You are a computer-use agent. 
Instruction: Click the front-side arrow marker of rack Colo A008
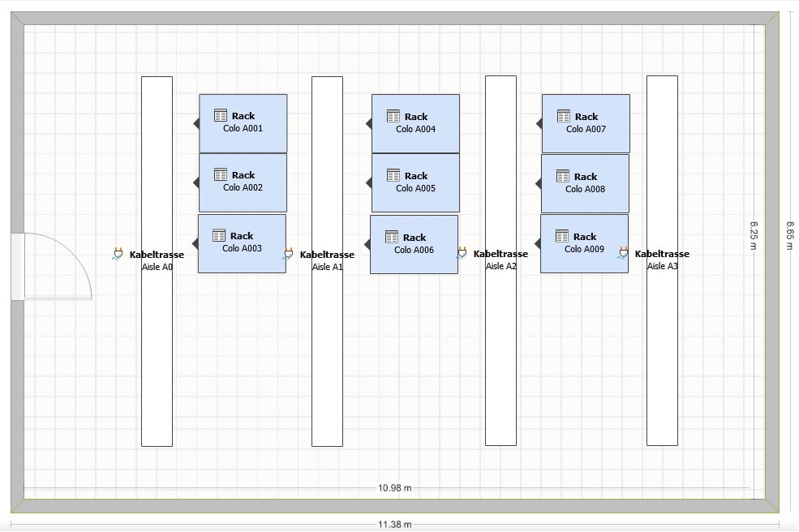(x=538, y=183)
